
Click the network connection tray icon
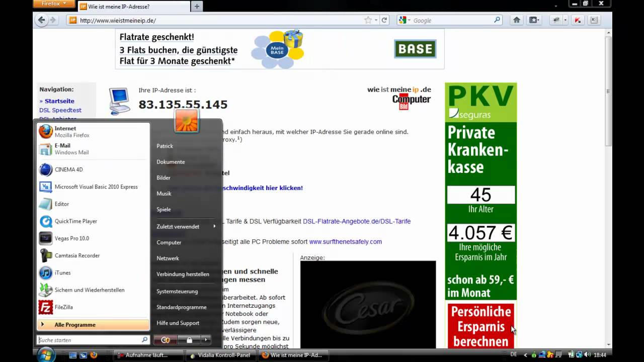579,355
